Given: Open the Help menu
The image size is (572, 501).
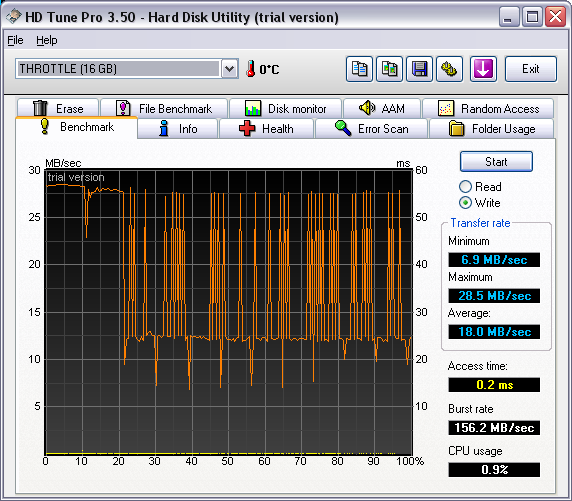Looking at the screenshot, I should (x=47, y=40).
